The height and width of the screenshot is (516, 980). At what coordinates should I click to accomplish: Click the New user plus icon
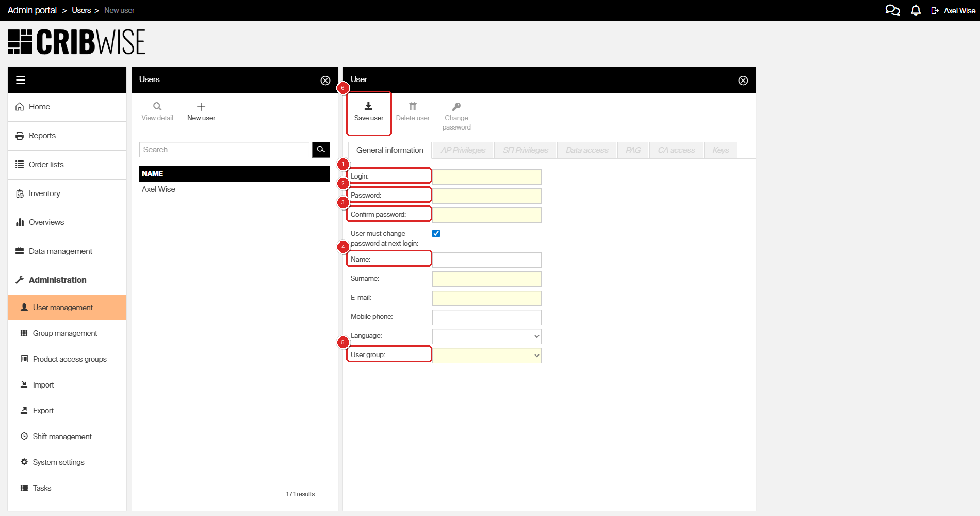click(201, 107)
